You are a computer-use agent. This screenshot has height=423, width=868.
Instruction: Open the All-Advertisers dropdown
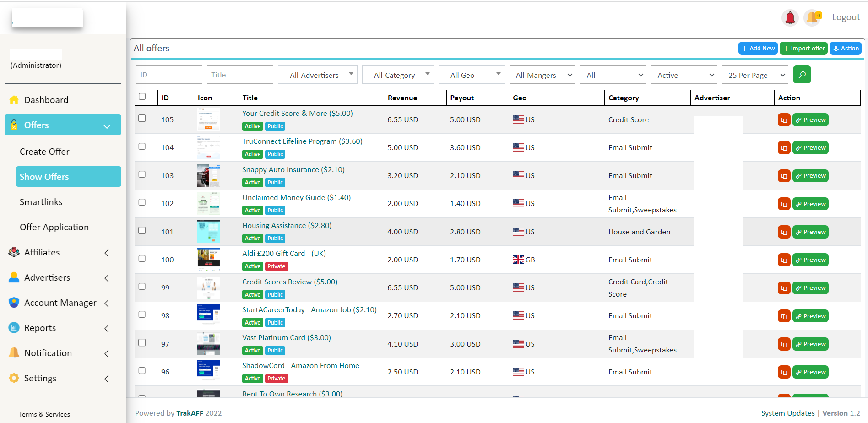[x=318, y=75]
